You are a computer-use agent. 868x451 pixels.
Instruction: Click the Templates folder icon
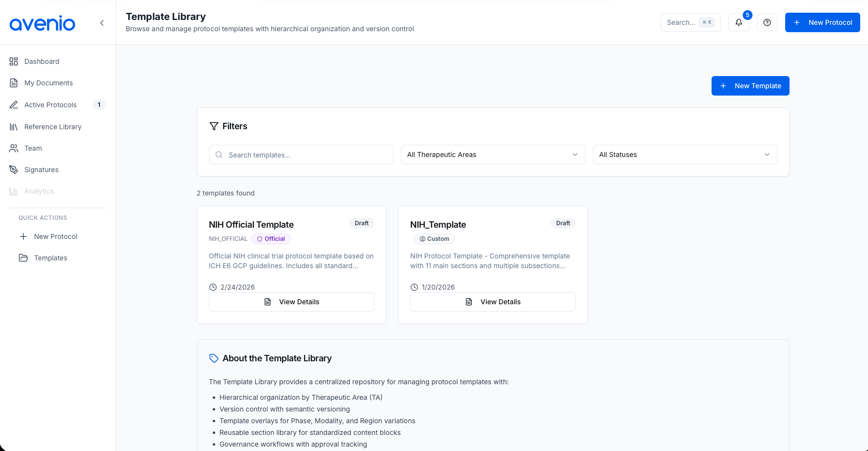(23, 258)
